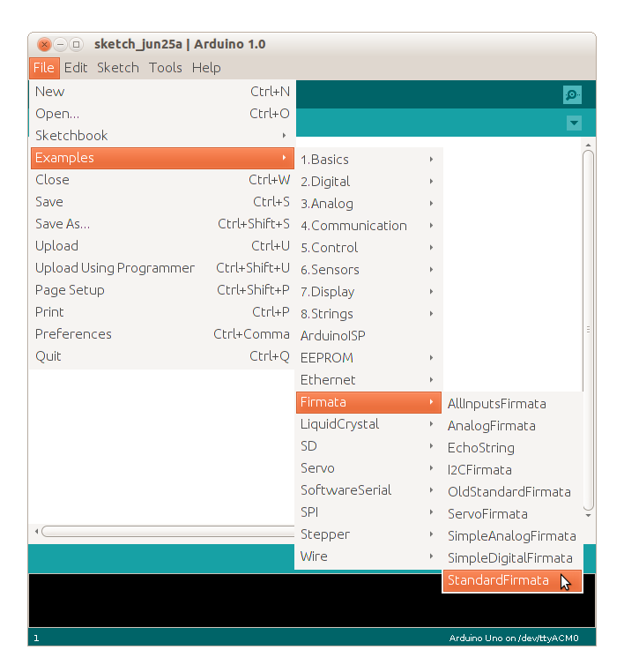
Task: Choose Save As... entry
Action: (163, 224)
